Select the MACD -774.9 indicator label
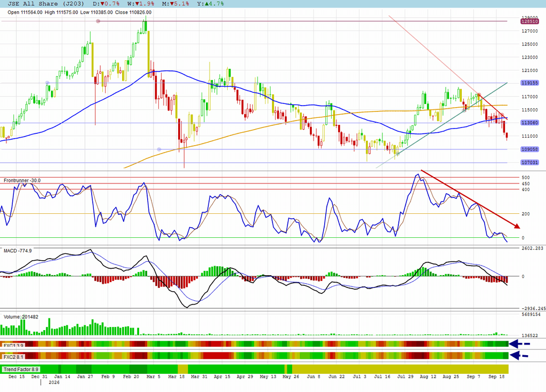546x392 pixels. (18, 251)
